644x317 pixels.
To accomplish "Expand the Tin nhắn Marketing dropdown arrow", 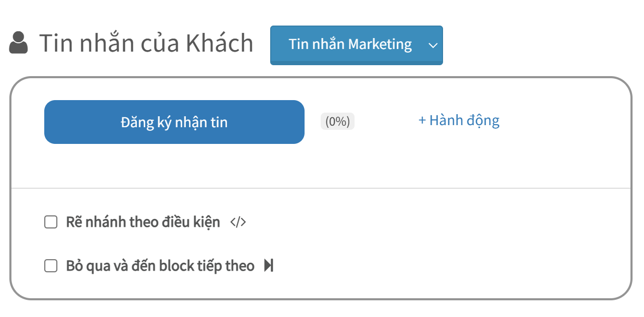I will [433, 45].
